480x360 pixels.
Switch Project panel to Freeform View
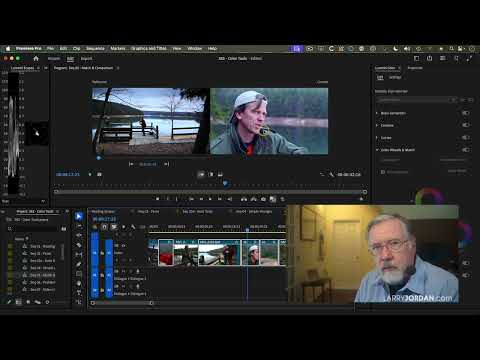click(x=38, y=302)
